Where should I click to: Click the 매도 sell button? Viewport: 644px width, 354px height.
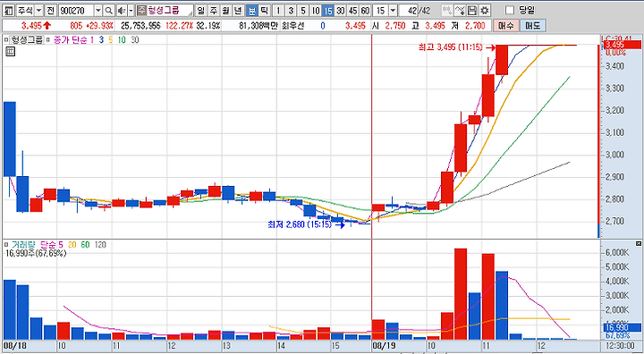[x=533, y=25]
